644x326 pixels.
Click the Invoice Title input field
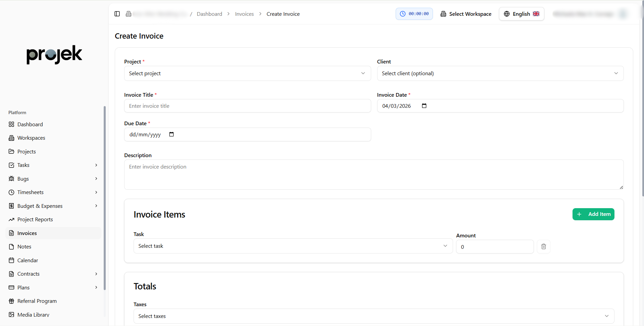tap(247, 106)
